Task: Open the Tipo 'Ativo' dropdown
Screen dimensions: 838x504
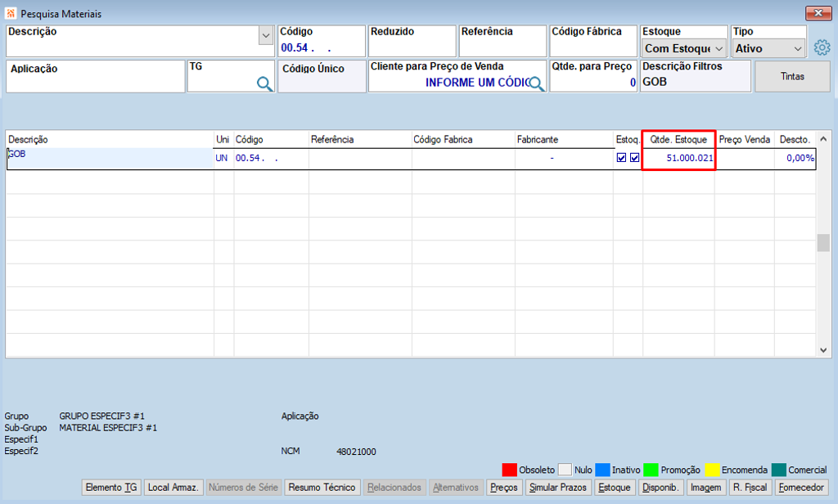Action: 768,48
